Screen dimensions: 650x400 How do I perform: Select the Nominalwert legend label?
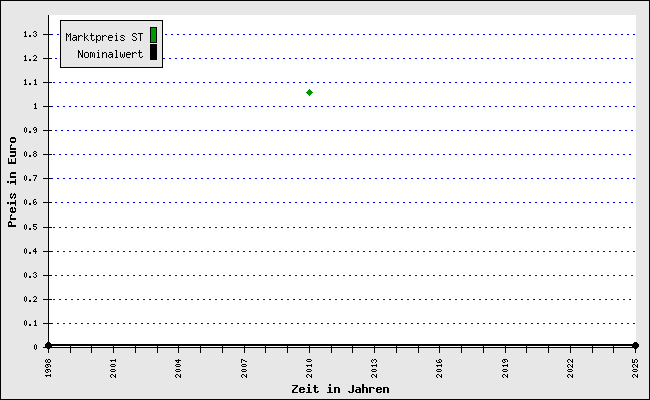(x=110, y=53)
